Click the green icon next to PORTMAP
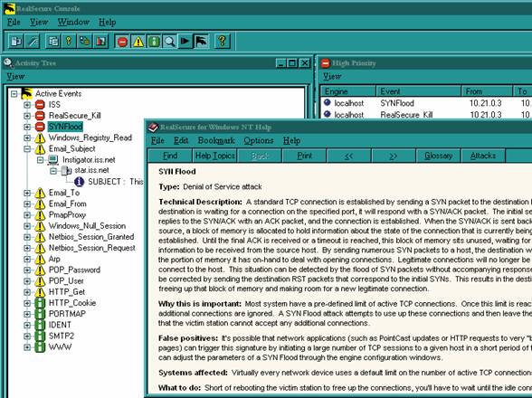The image size is (532, 398). (x=40, y=314)
